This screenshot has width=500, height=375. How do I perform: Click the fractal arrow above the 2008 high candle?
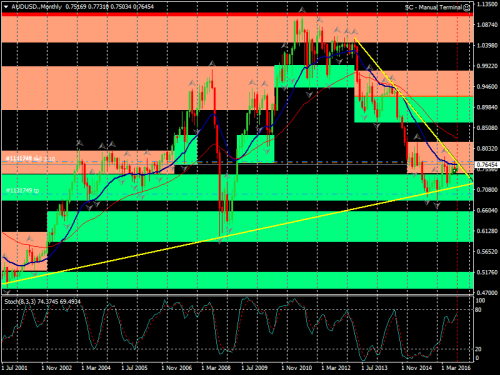click(212, 63)
